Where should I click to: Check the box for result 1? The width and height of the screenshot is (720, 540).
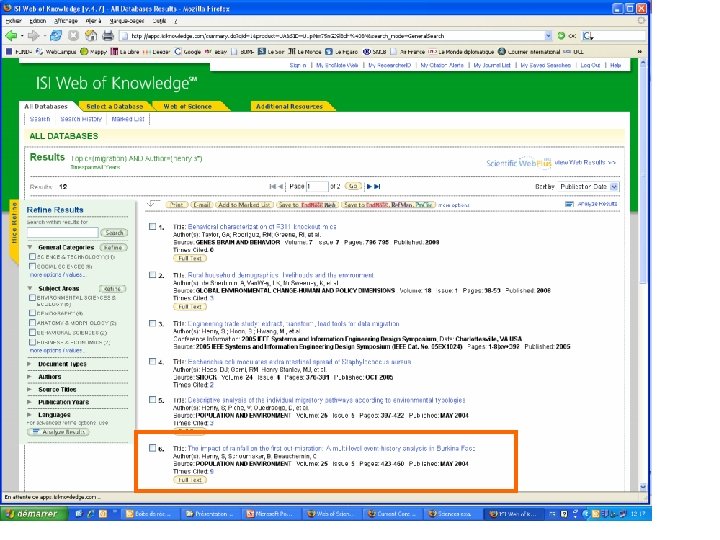152,226
